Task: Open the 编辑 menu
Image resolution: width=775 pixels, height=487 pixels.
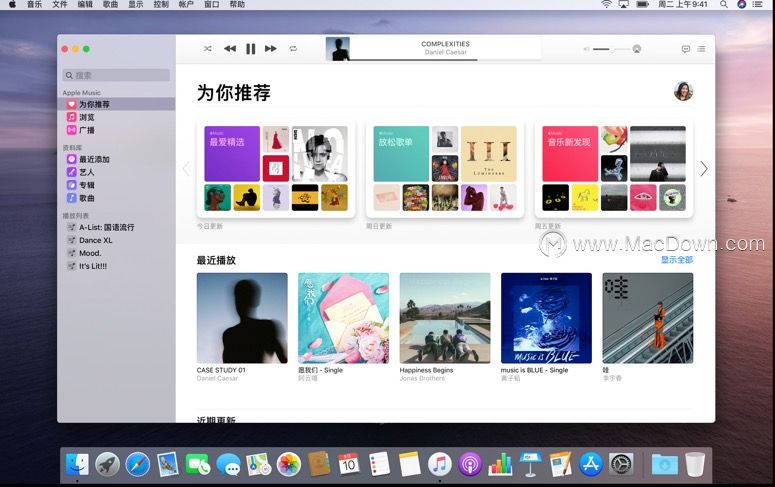Action: (x=85, y=4)
